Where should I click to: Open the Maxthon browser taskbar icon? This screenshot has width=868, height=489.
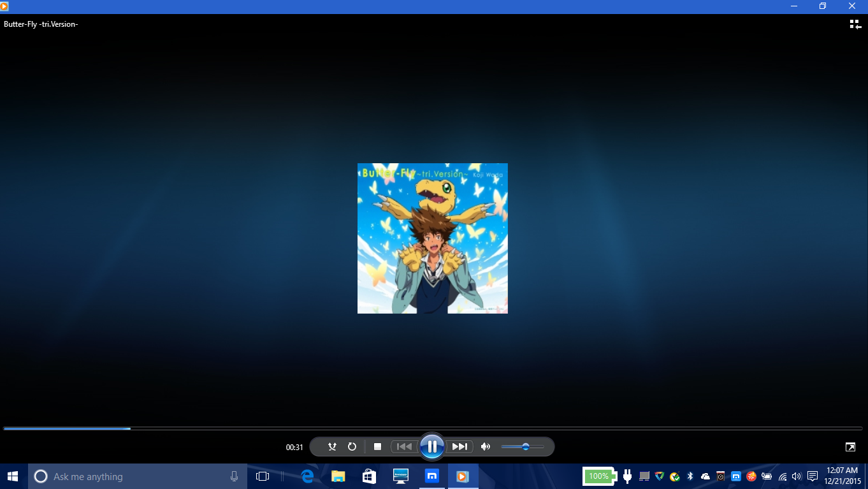431,476
